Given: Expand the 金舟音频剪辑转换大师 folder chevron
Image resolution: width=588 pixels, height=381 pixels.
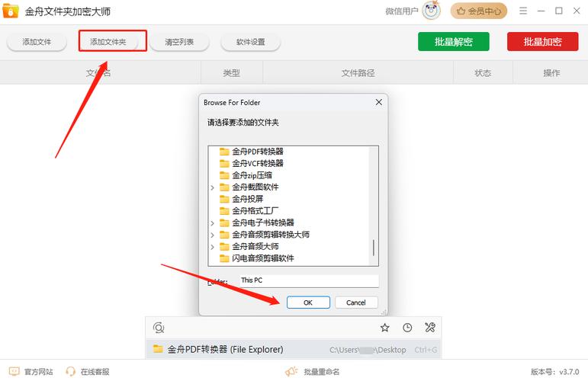Looking at the screenshot, I should click(x=212, y=235).
